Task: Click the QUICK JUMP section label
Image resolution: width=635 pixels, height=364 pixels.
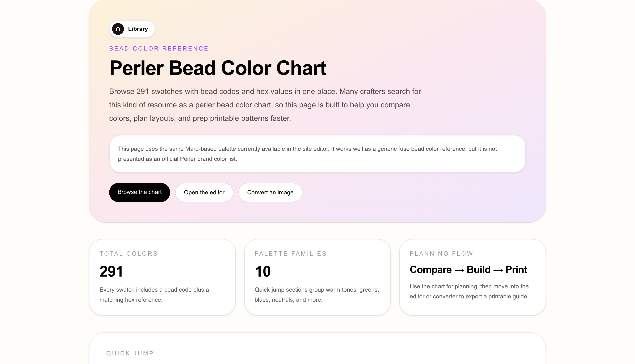Action: pyautogui.click(x=130, y=353)
